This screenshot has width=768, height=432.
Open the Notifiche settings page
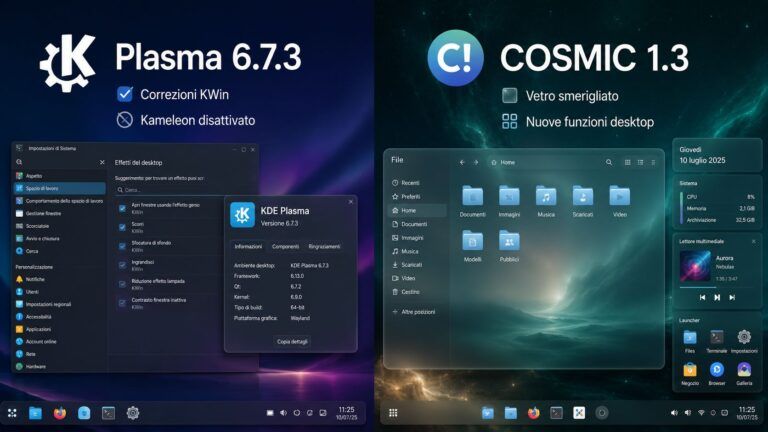[x=59, y=279]
